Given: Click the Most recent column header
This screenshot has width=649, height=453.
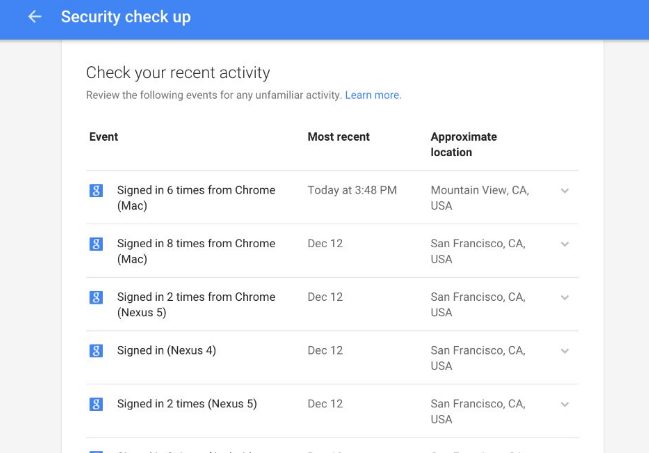Looking at the screenshot, I should [339, 137].
